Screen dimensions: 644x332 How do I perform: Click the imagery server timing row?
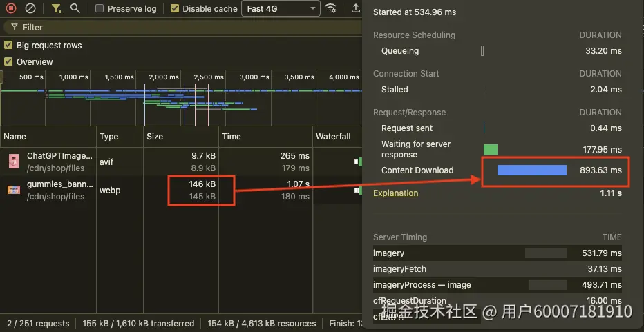pyautogui.click(x=498, y=253)
